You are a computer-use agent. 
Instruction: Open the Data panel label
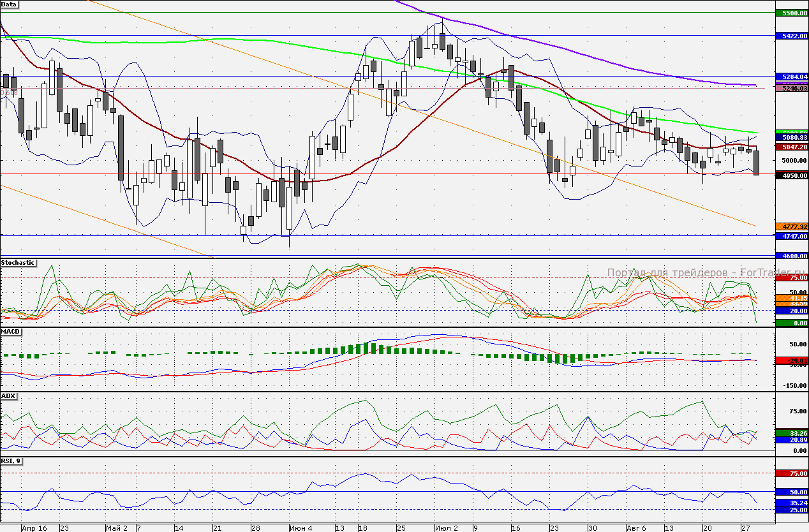coord(10,4)
